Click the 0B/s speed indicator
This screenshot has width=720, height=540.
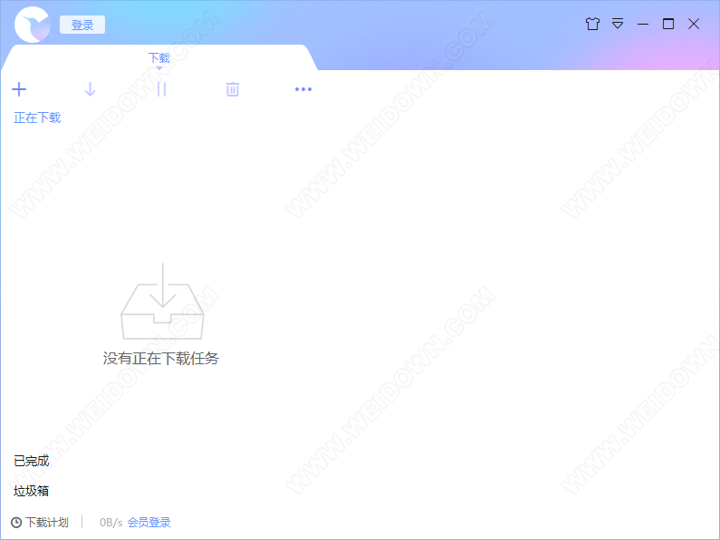110,522
